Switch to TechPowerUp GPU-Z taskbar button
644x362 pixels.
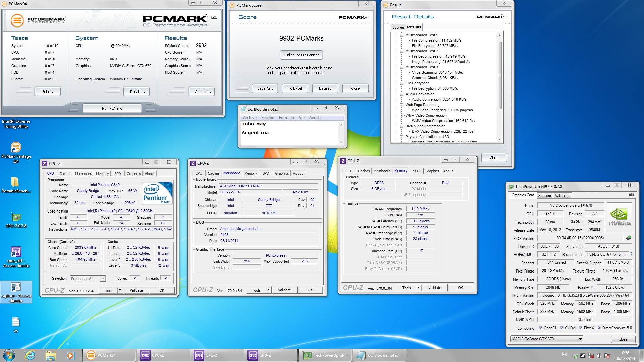pos(325,355)
